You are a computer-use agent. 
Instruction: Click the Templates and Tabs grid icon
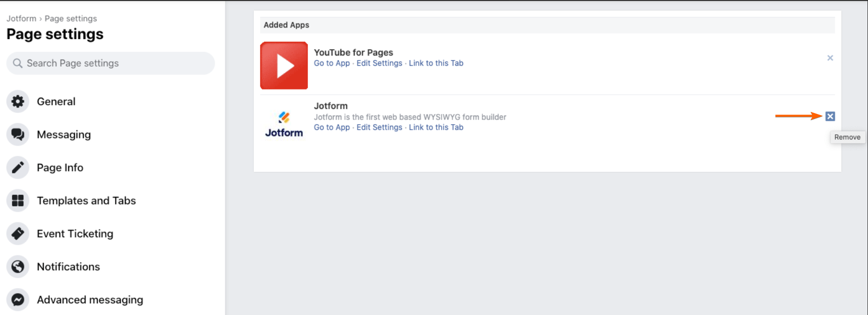click(18, 201)
